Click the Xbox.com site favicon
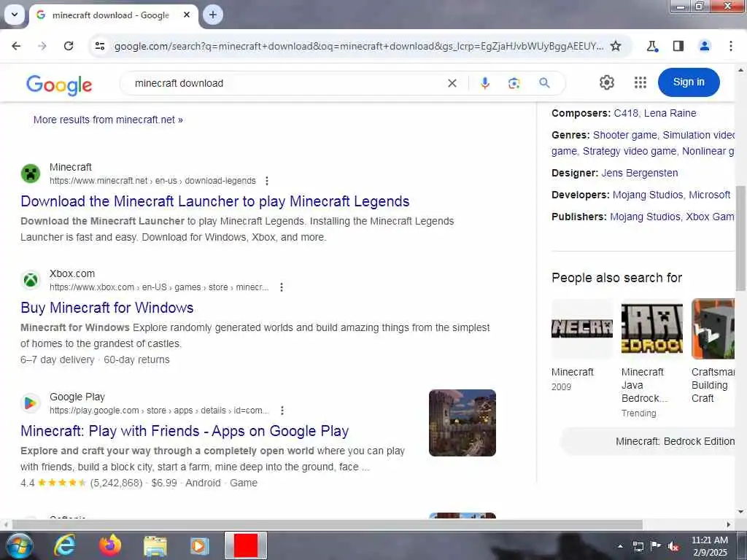This screenshot has width=747, height=560. tap(31, 279)
